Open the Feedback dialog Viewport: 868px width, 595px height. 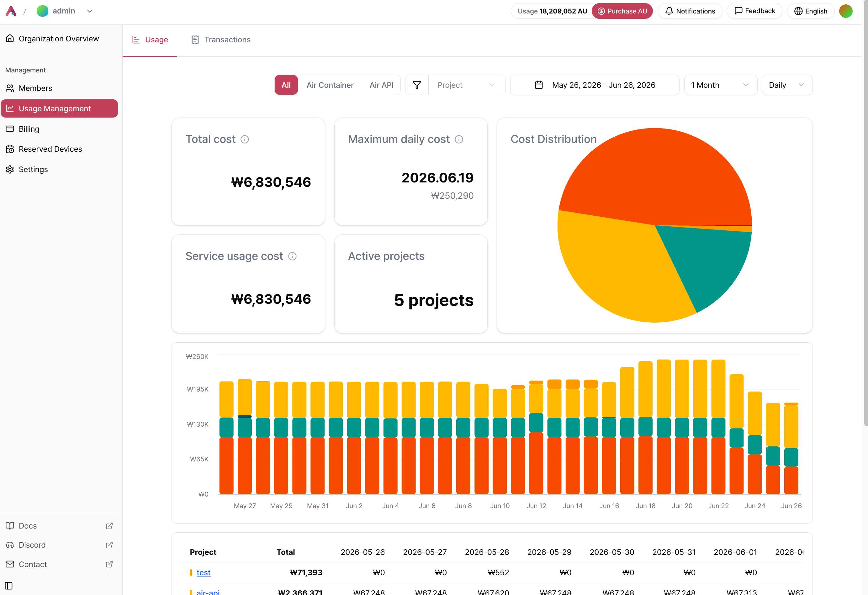[x=754, y=11]
